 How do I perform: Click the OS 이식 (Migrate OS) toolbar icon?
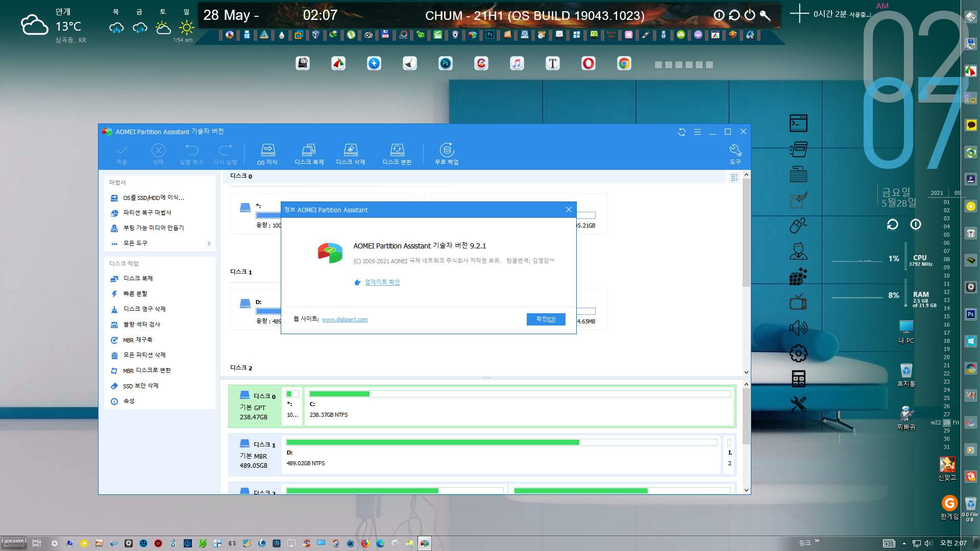pyautogui.click(x=267, y=154)
